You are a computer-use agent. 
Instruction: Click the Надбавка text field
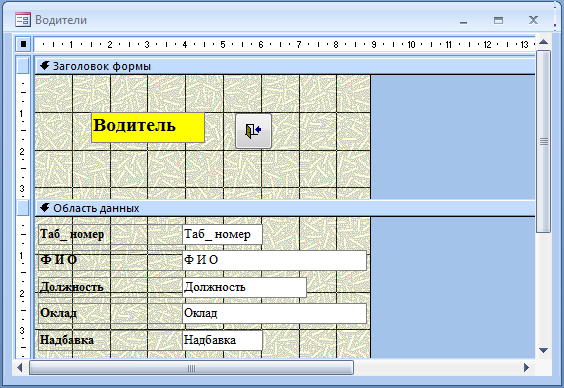222,340
